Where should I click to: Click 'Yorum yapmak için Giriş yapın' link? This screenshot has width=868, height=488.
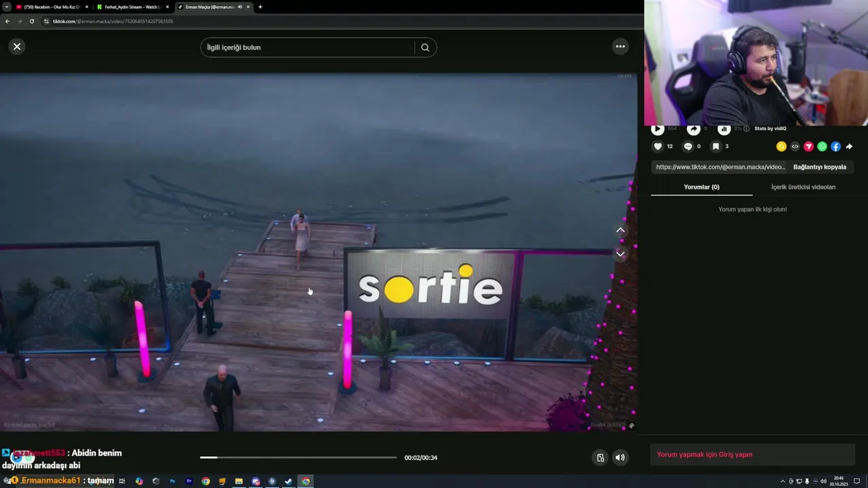(x=705, y=455)
